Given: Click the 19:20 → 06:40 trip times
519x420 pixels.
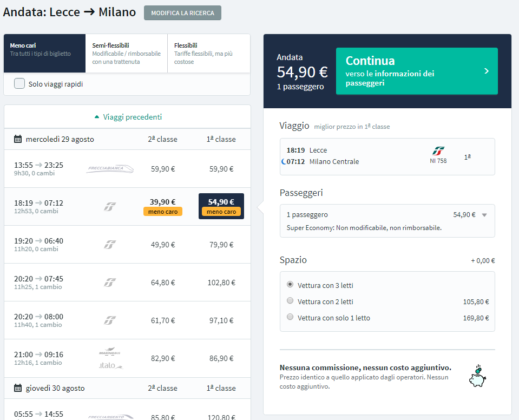Looking at the screenshot, I should [x=38, y=241].
